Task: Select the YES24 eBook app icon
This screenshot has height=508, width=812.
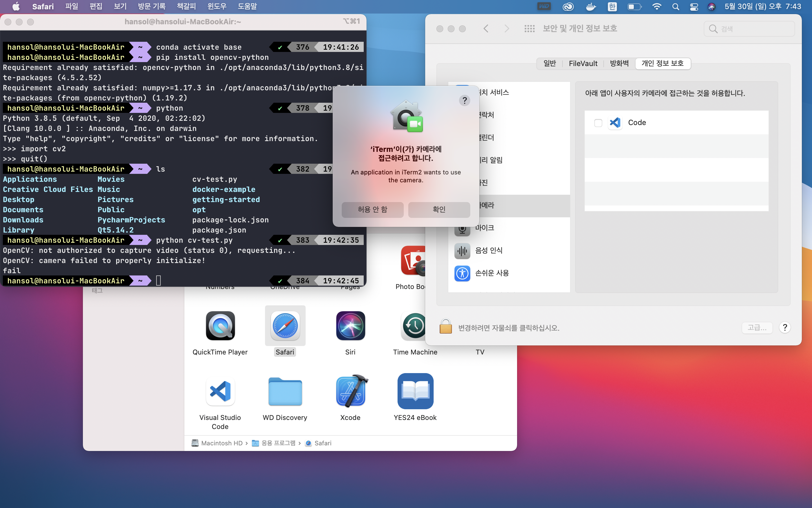Action: (x=415, y=391)
